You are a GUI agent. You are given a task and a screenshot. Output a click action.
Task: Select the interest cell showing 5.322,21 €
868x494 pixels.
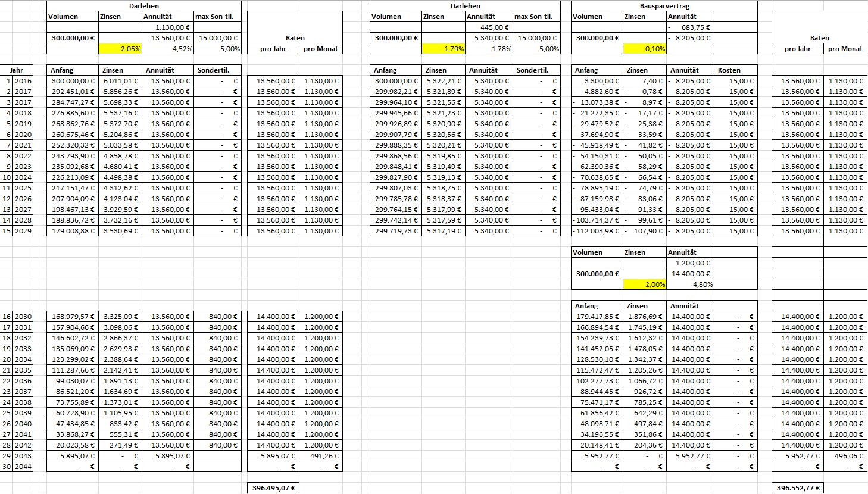coord(443,81)
